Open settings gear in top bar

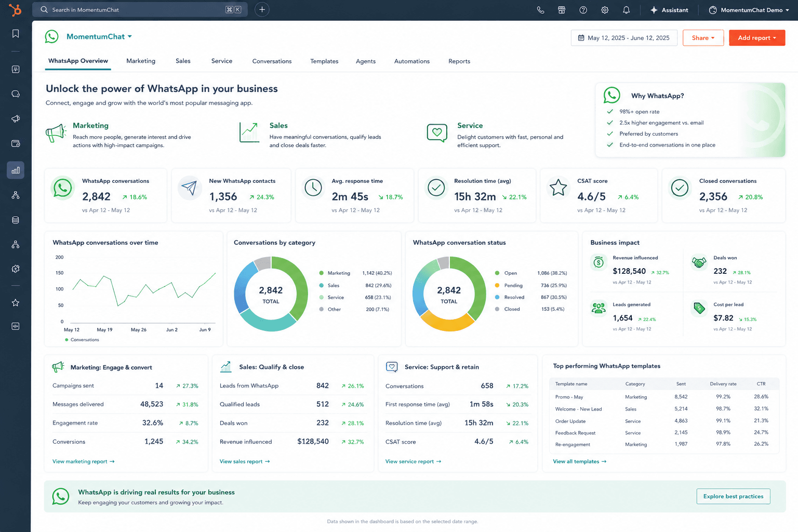[x=605, y=10]
